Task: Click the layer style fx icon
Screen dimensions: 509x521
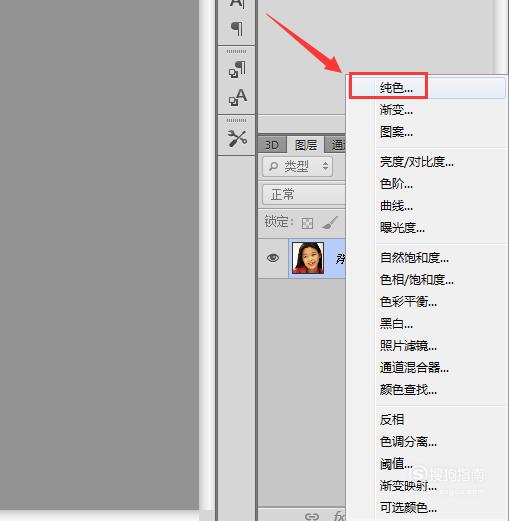Action: (x=338, y=516)
